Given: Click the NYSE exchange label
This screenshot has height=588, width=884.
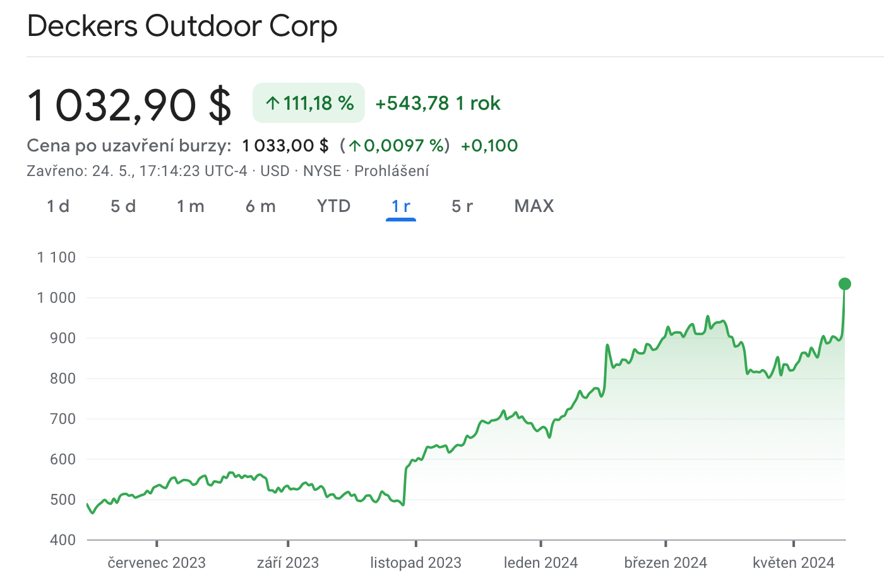Looking at the screenshot, I should click(322, 171).
